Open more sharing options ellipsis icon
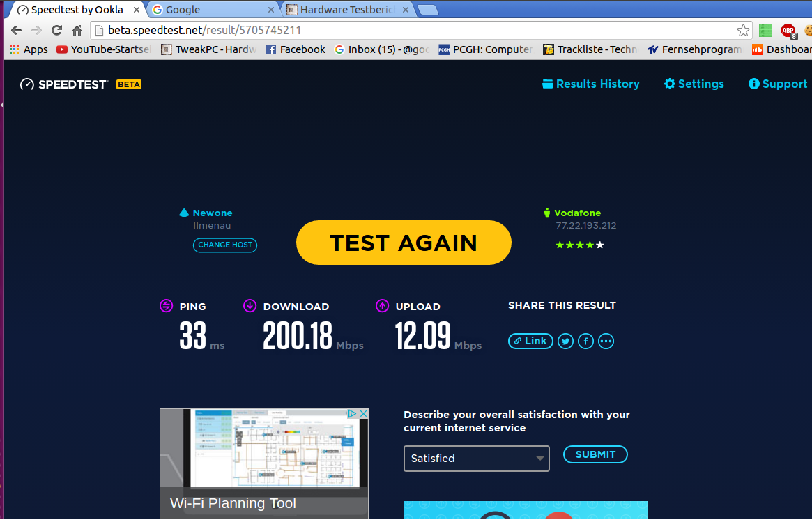The height and width of the screenshot is (522, 812). [x=606, y=341]
